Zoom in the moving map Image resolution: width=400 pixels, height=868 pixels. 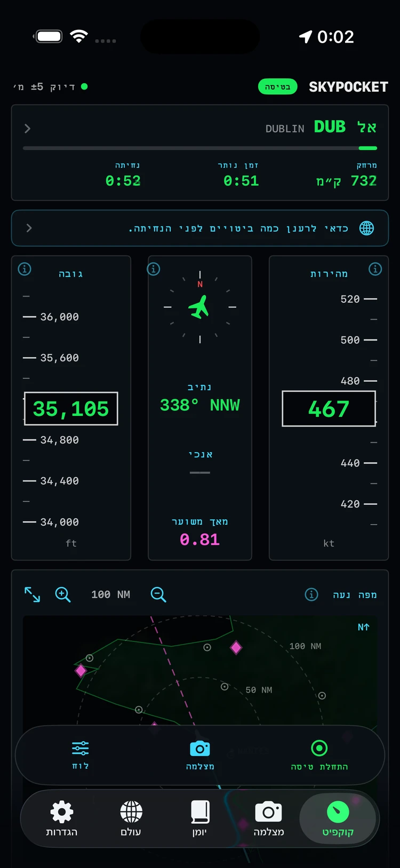click(63, 594)
